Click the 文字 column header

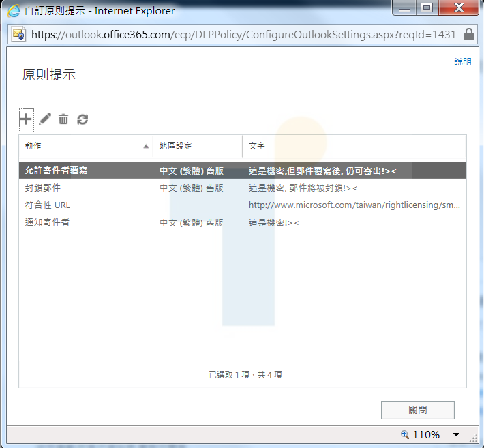[x=354, y=146]
